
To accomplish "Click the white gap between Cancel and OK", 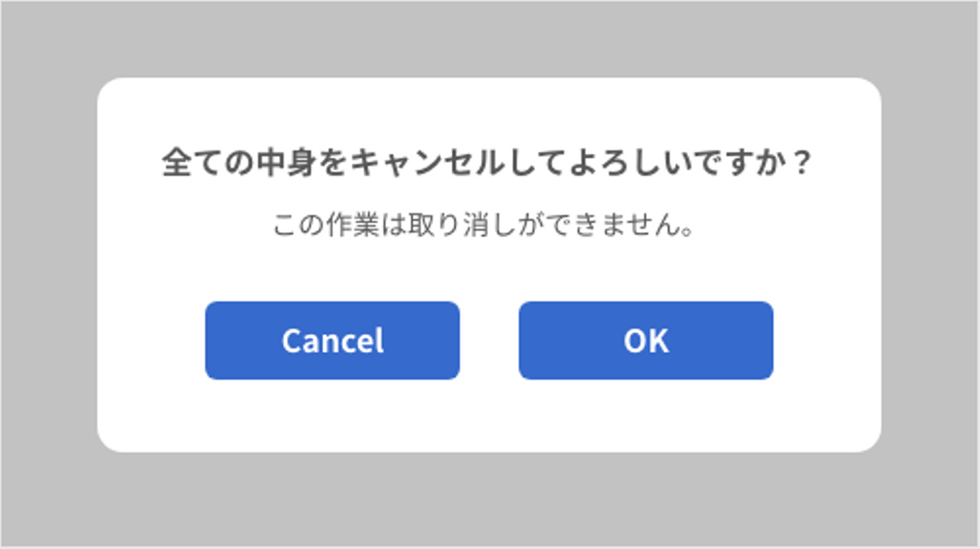I will pyautogui.click(x=489, y=341).
